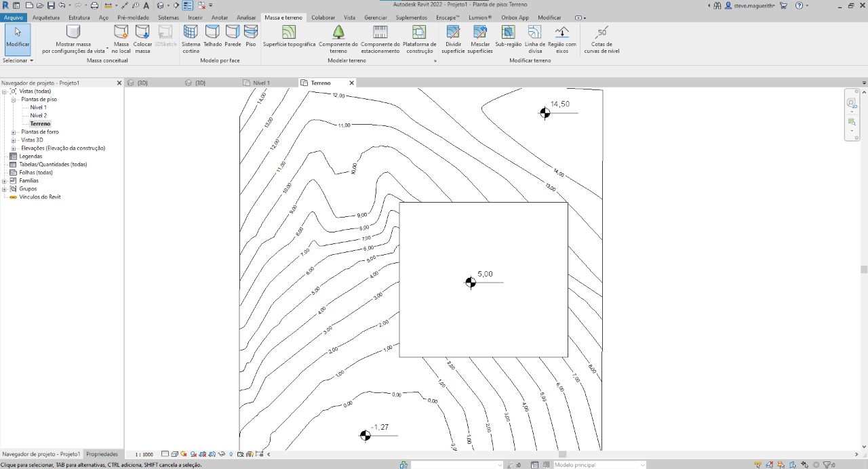The height and width of the screenshot is (469, 868).
Task: Start the Plataforma de construção tool
Action: tap(420, 39)
